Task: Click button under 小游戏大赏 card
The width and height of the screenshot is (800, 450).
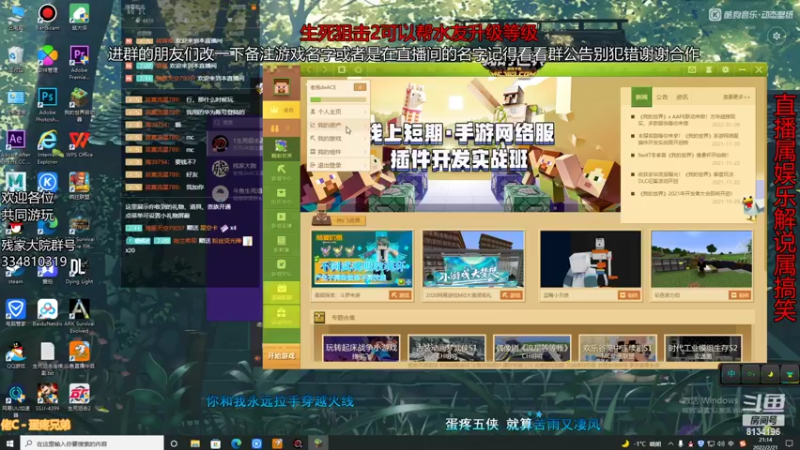Action: click(511, 295)
